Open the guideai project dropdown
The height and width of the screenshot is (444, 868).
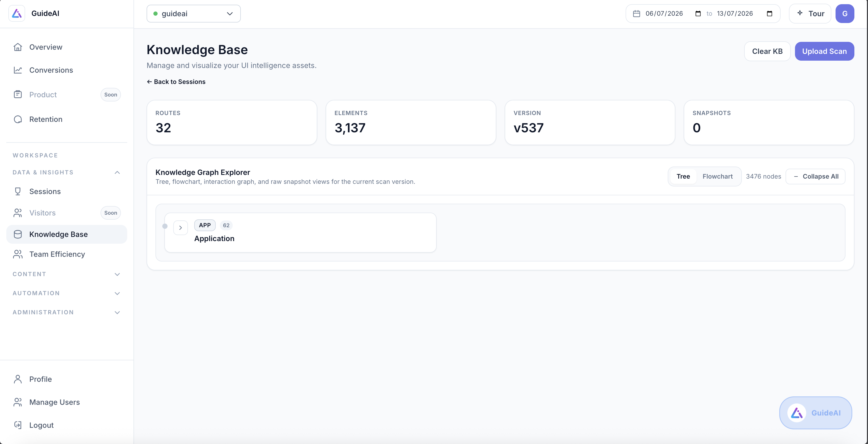coord(193,13)
